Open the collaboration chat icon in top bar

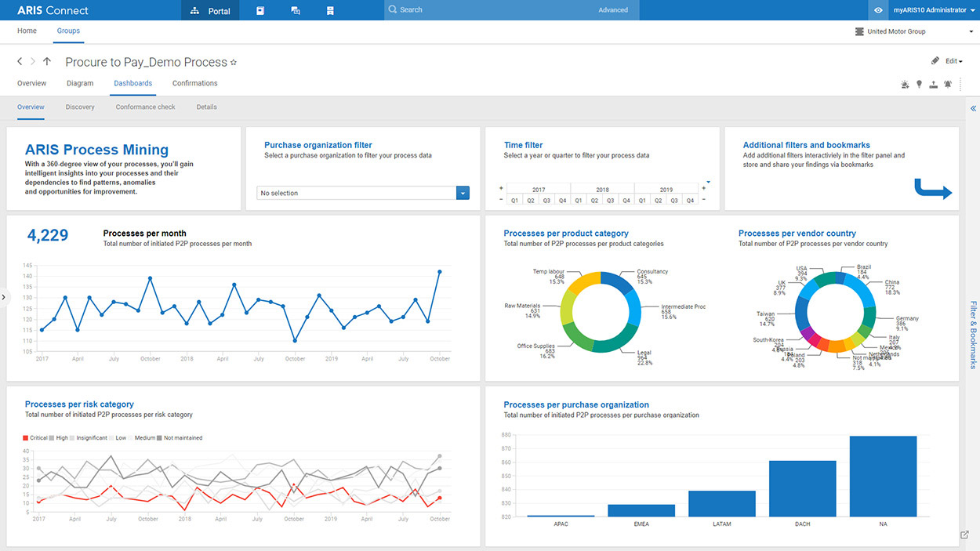296,10
